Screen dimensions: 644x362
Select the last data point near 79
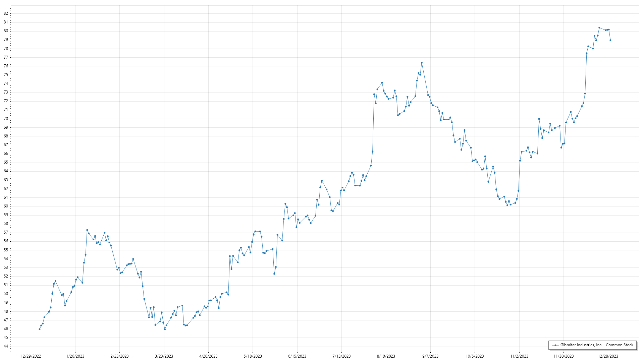610,40
